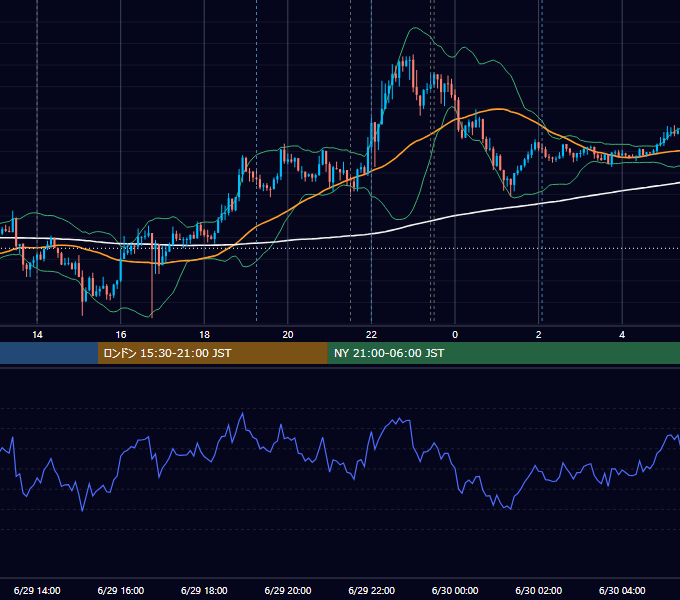The height and width of the screenshot is (600, 680).
Task: Click the "22" hour label on the time axis
Action: (x=371, y=335)
